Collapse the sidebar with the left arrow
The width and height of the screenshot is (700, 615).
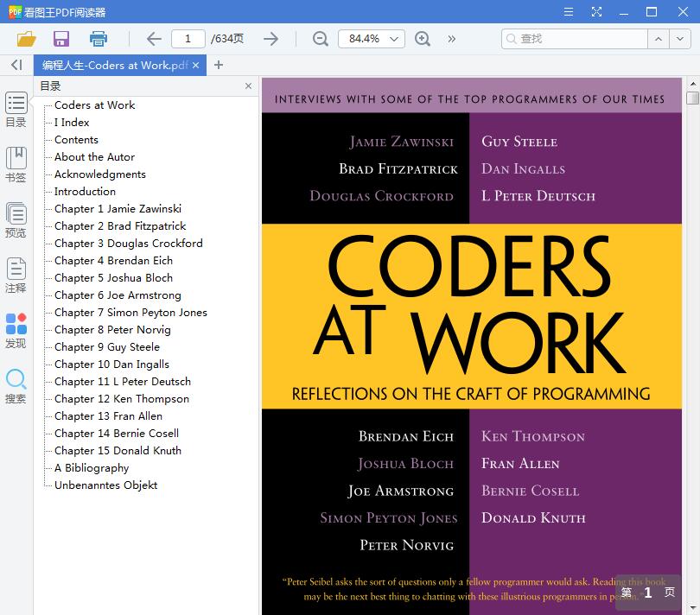click(16, 65)
